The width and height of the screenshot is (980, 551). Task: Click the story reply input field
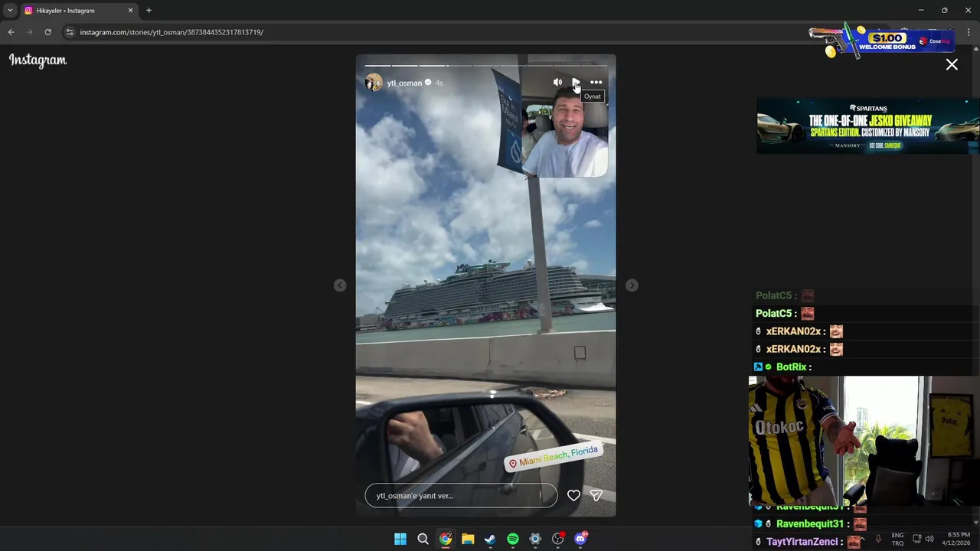click(462, 496)
